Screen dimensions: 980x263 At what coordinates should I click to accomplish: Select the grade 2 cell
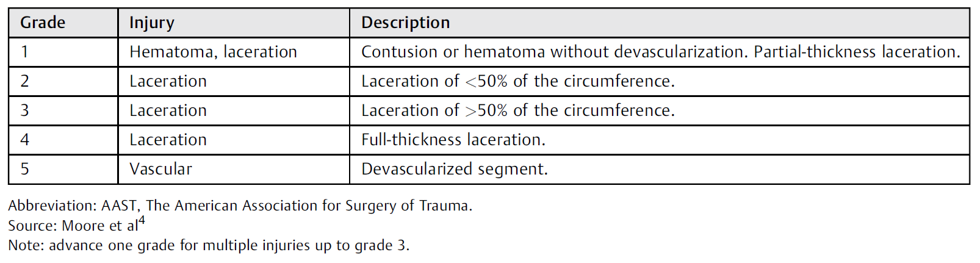[63, 81]
